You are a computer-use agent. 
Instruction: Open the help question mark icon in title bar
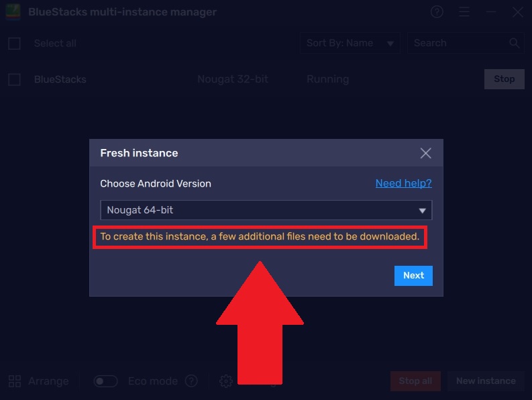[437, 12]
